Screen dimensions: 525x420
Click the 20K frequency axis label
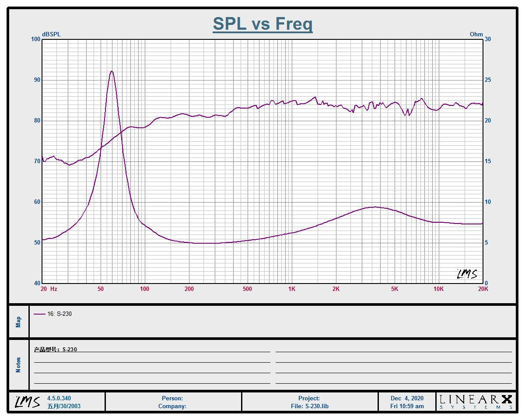pos(483,289)
